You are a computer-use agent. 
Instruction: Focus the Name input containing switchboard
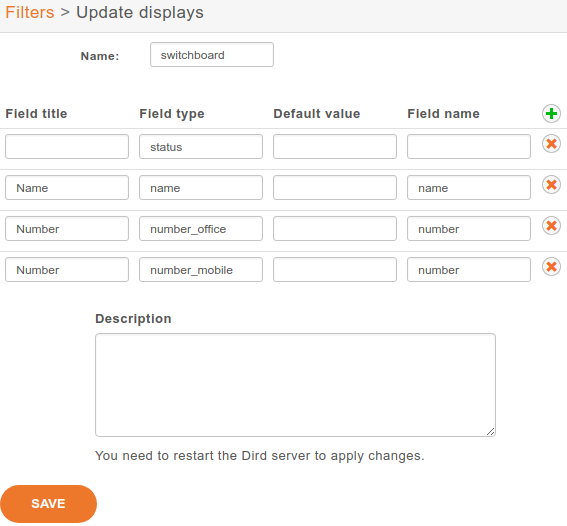pos(212,55)
